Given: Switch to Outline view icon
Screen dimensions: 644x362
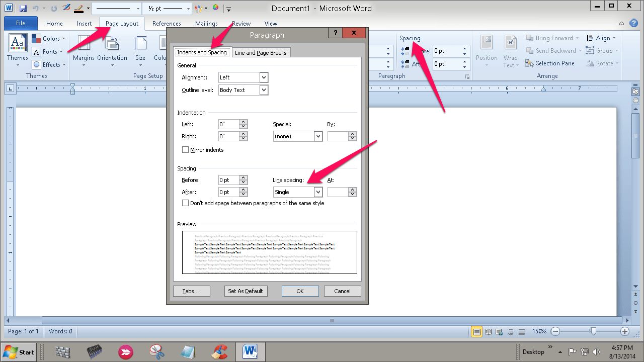Looking at the screenshot, I should pos(511,331).
